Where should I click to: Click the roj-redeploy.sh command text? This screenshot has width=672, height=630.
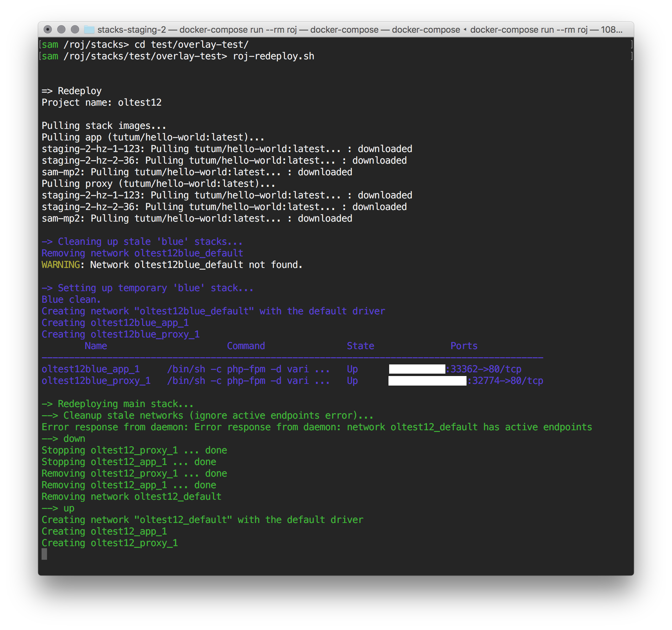coord(273,56)
